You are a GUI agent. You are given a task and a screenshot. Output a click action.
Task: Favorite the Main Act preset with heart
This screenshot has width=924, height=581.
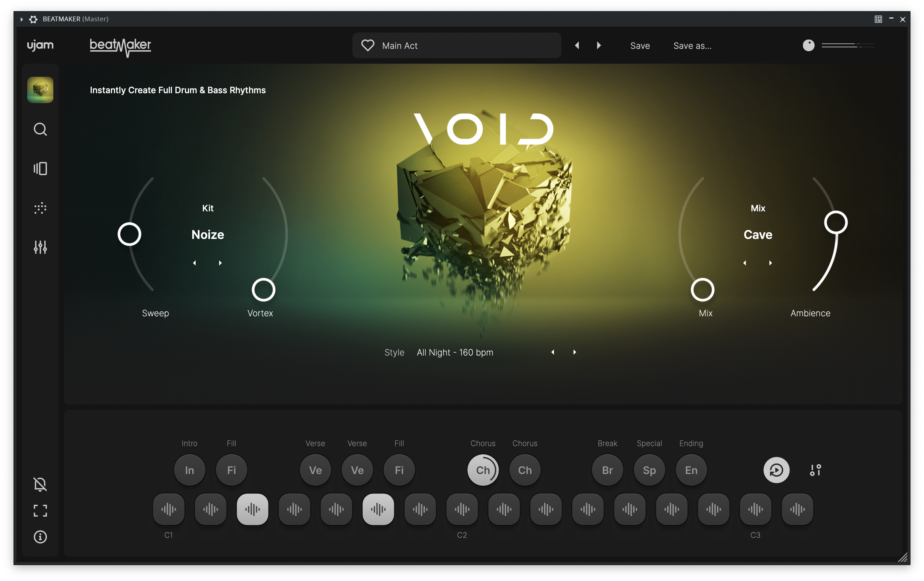click(368, 46)
